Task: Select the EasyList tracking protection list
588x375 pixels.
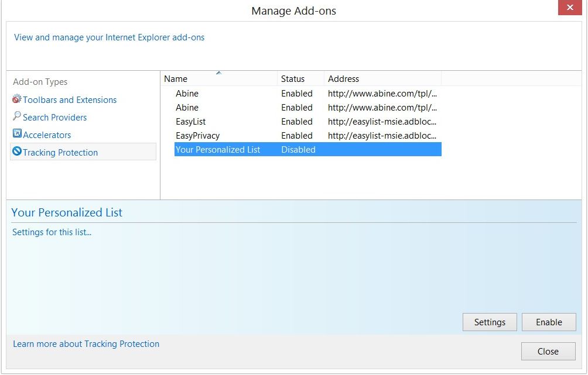Action: tap(192, 122)
